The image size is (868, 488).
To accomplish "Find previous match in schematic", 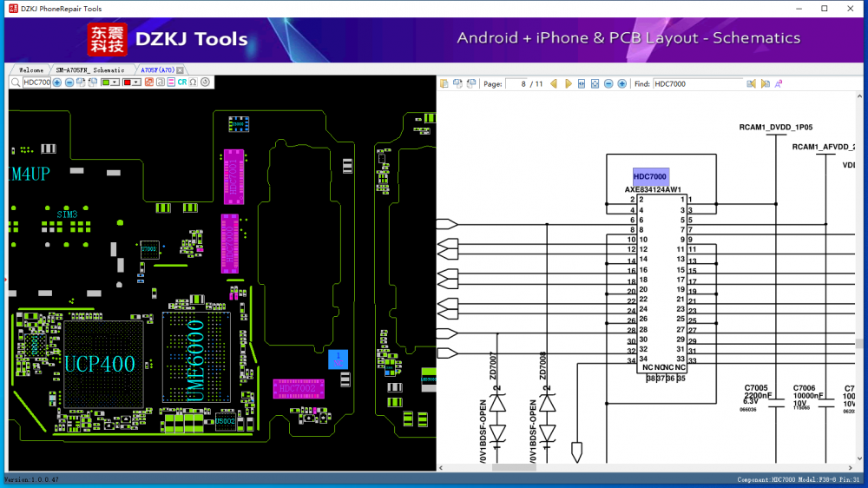I will [x=751, y=84].
